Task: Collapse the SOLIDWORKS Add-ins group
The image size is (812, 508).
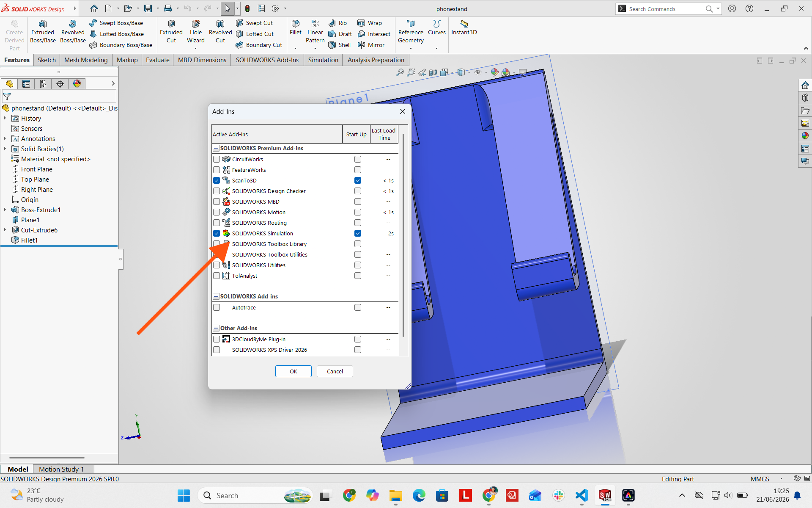Action: [216, 296]
